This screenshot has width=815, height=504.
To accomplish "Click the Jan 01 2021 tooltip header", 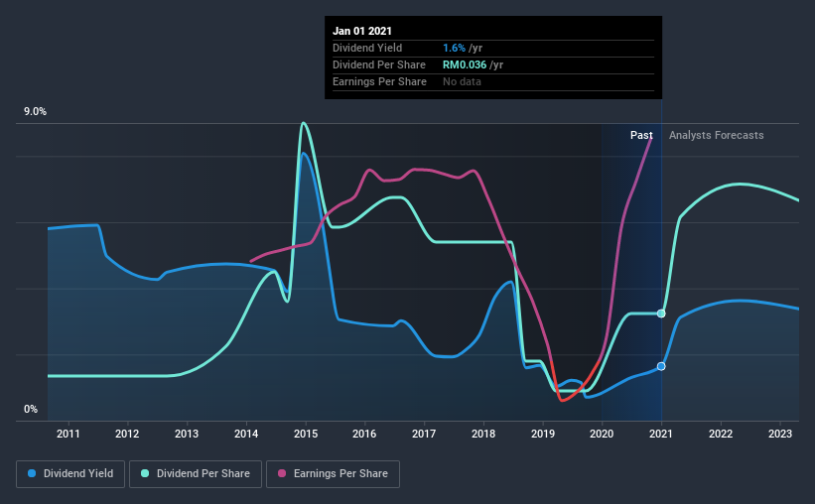I will tap(362, 31).
